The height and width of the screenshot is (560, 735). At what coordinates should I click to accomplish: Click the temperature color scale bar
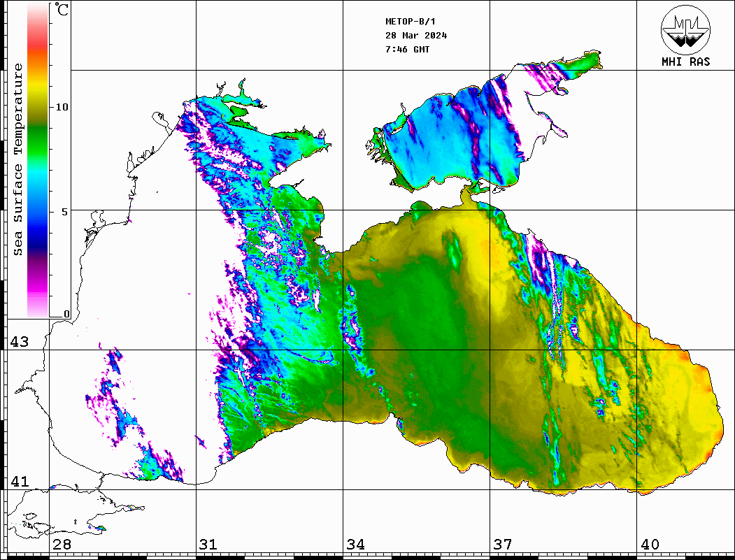point(38,161)
